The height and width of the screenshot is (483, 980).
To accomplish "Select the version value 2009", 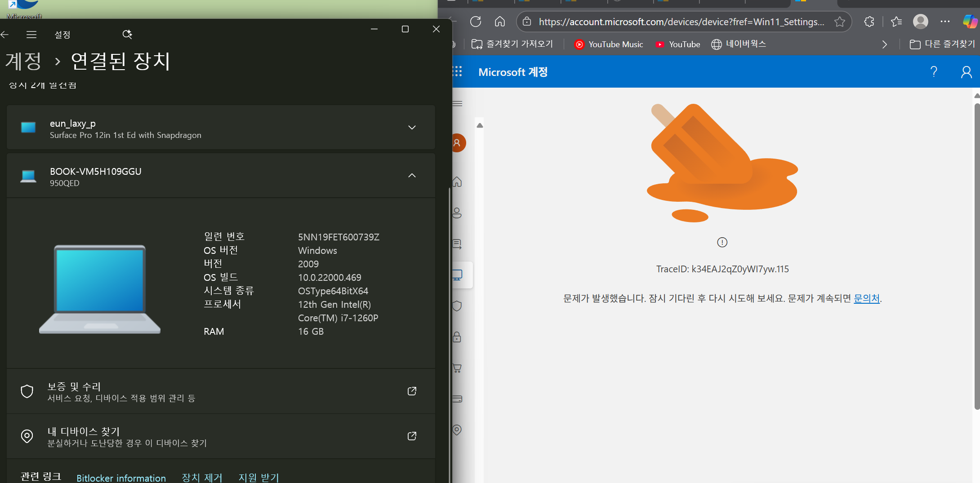I will point(308,264).
